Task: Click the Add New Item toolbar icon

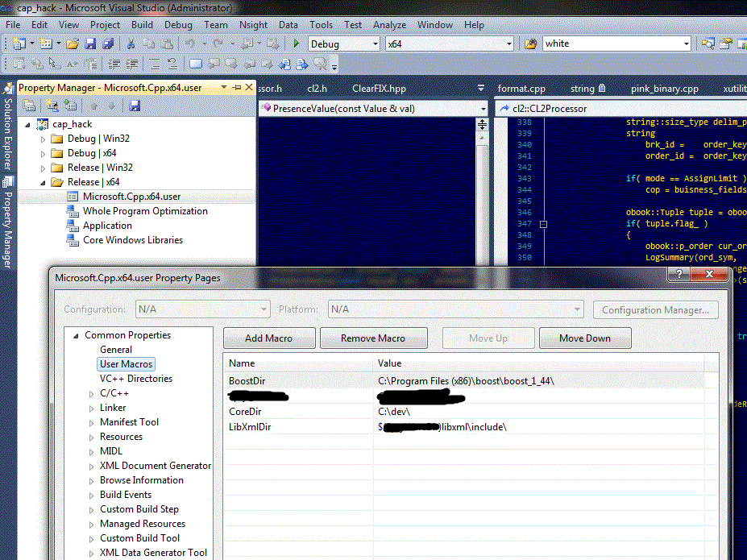Action: click(46, 44)
